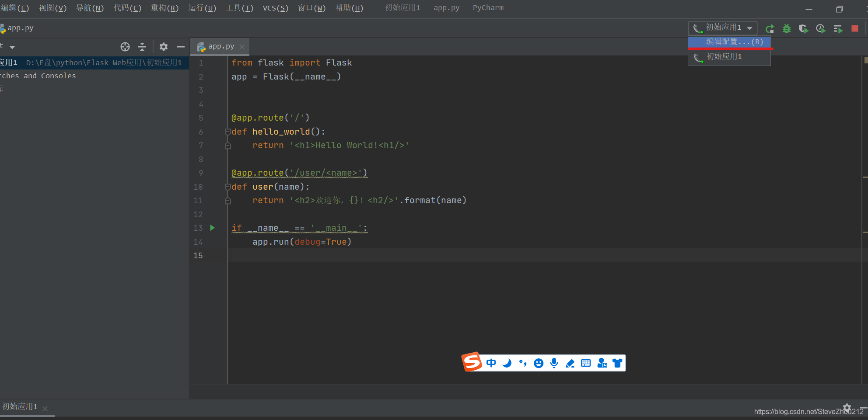Click the fold end marker on line 11

(x=227, y=201)
